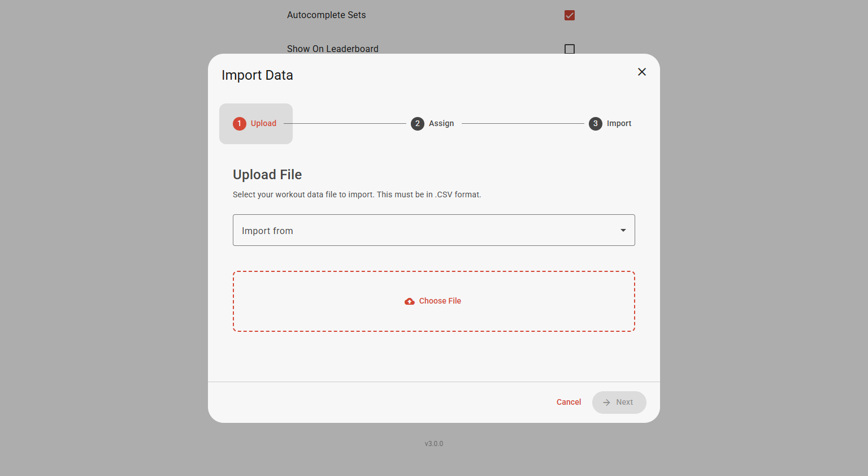Cancel the data import
Viewport: 868px width, 476px height.
(568, 403)
